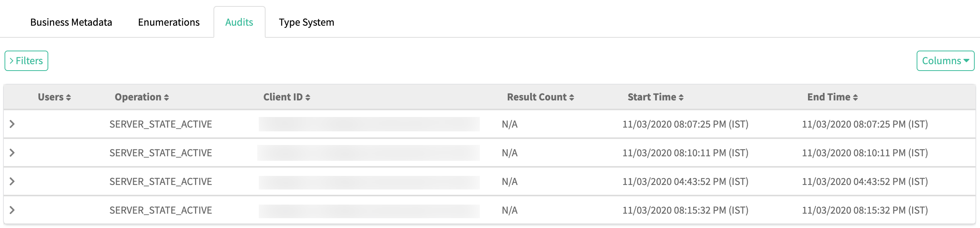980x228 pixels.
Task: Sort by Result Count sort arrows
Action: point(571,97)
